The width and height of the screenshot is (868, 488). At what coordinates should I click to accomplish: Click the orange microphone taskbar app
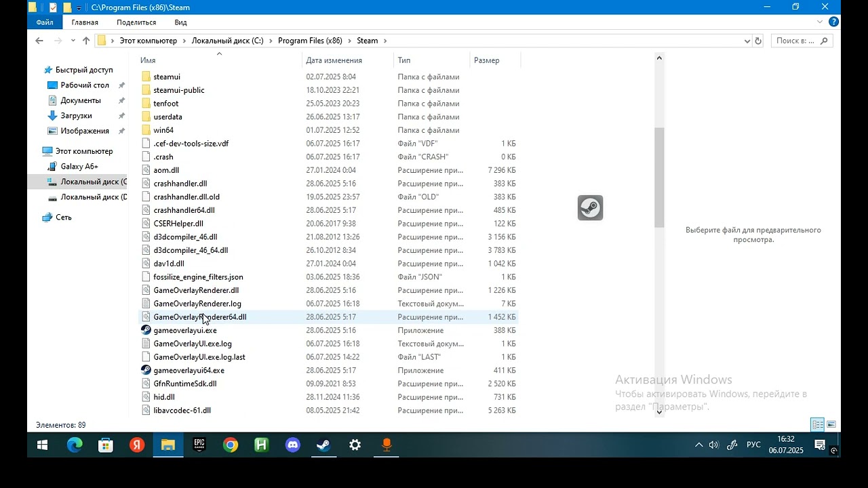[x=387, y=445]
